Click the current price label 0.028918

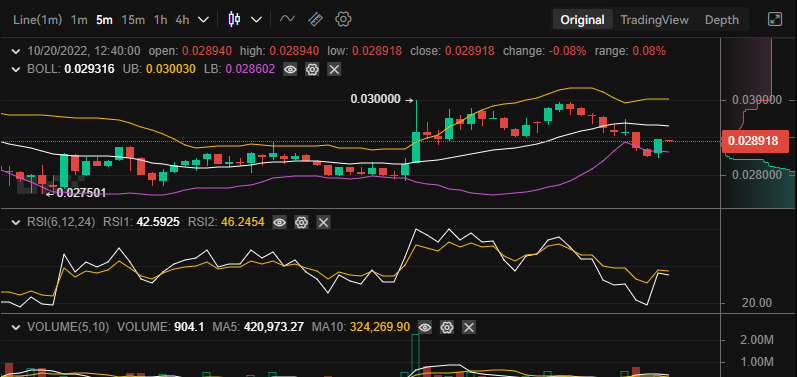pyautogui.click(x=755, y=141)
